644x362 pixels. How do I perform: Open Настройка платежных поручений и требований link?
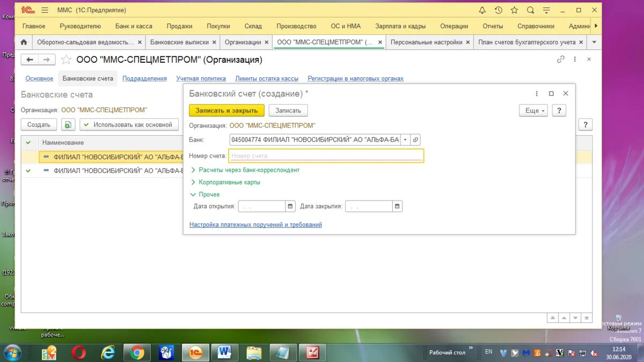pos(255,225)
